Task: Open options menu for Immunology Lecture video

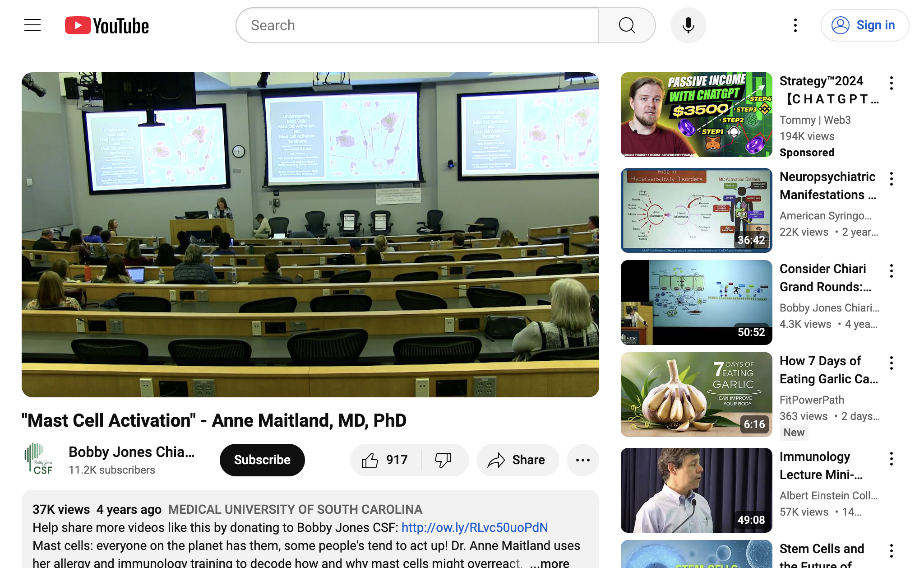Action: point(892,459)
